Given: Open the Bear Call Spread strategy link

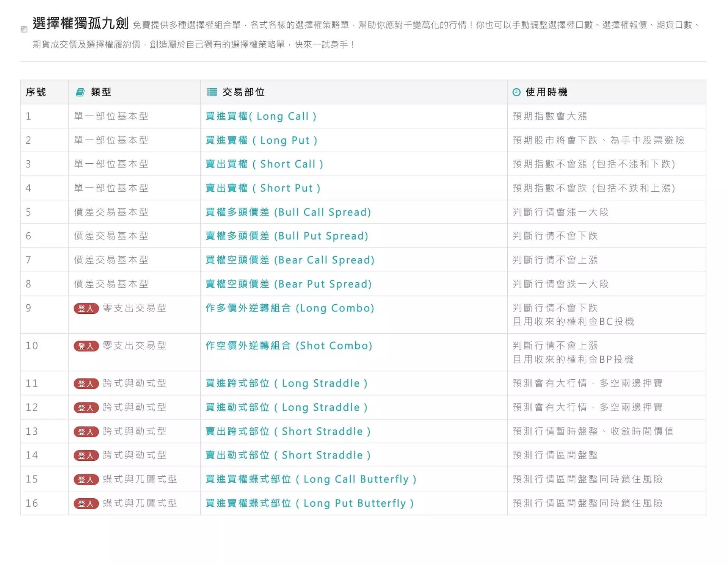Looking at the screenshot, I should [x=289, y=260].
